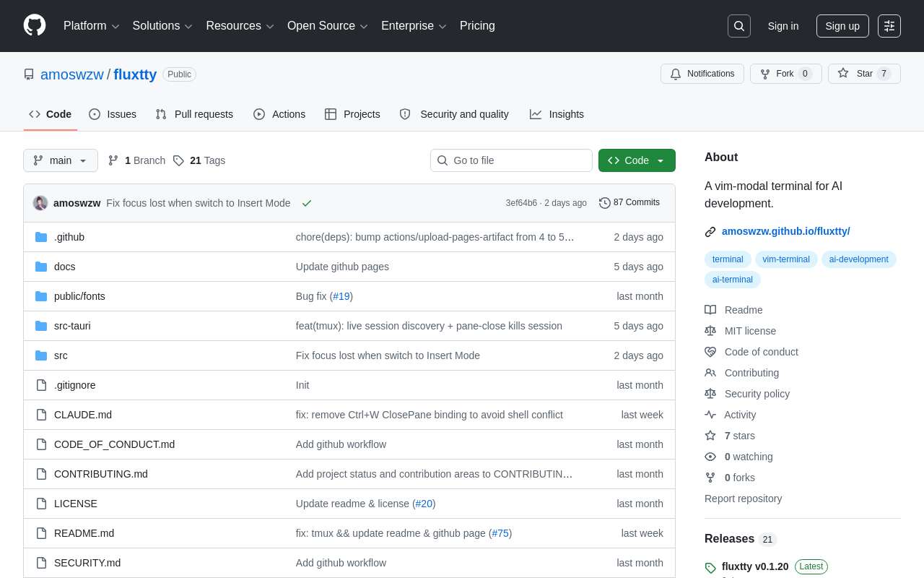Open the search magnifier icon
The image size is (924, 578).
pos(738,26)
